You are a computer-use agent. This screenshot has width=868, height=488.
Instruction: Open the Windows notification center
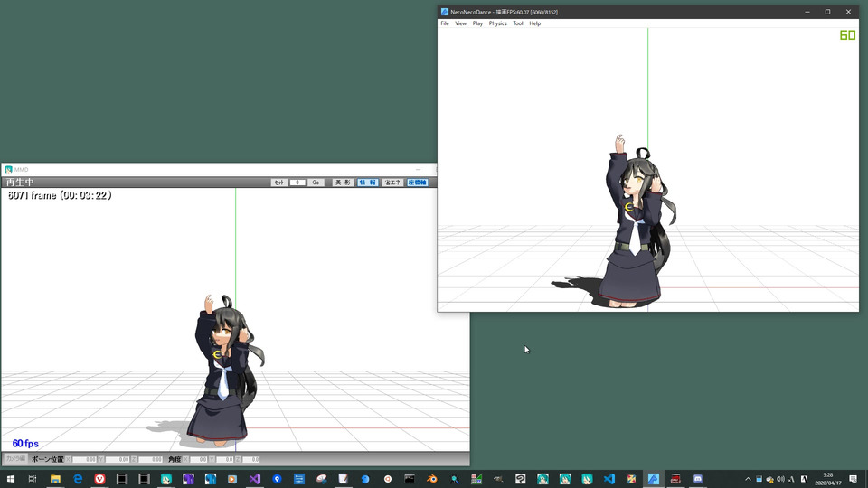coord(853,479)
